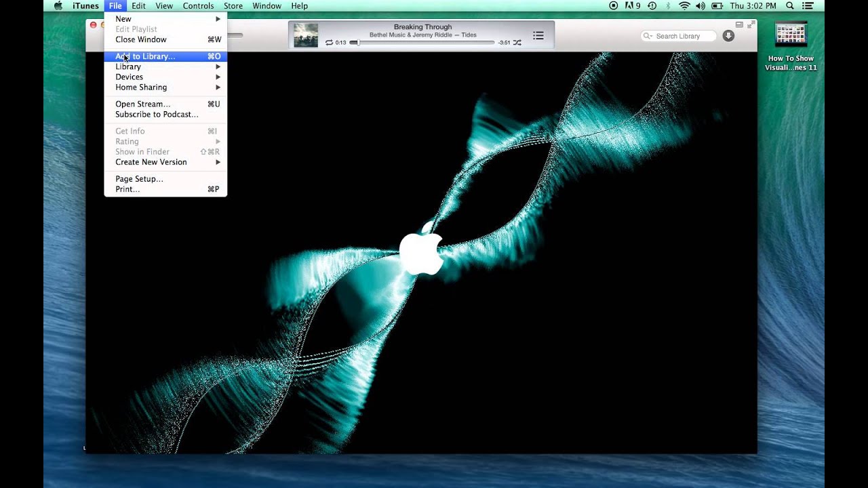Click the Search Library field
This screenshot has width=868, height=488.
tap(678, 36)
